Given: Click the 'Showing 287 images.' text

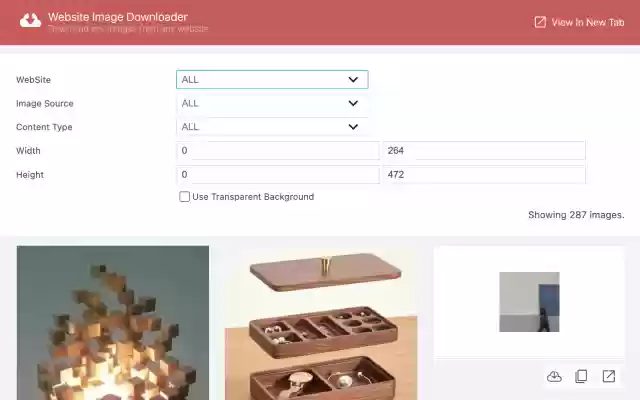Looking at the screenshot, I should (576, 215).
